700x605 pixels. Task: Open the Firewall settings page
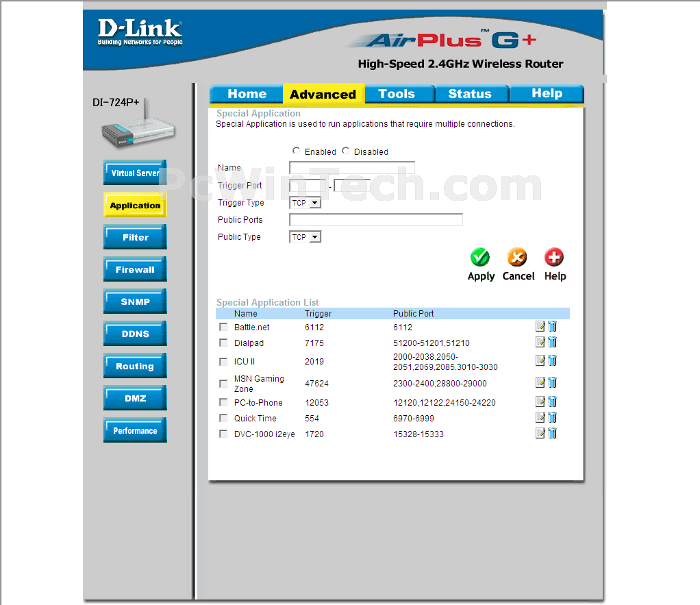pos(135,269)
